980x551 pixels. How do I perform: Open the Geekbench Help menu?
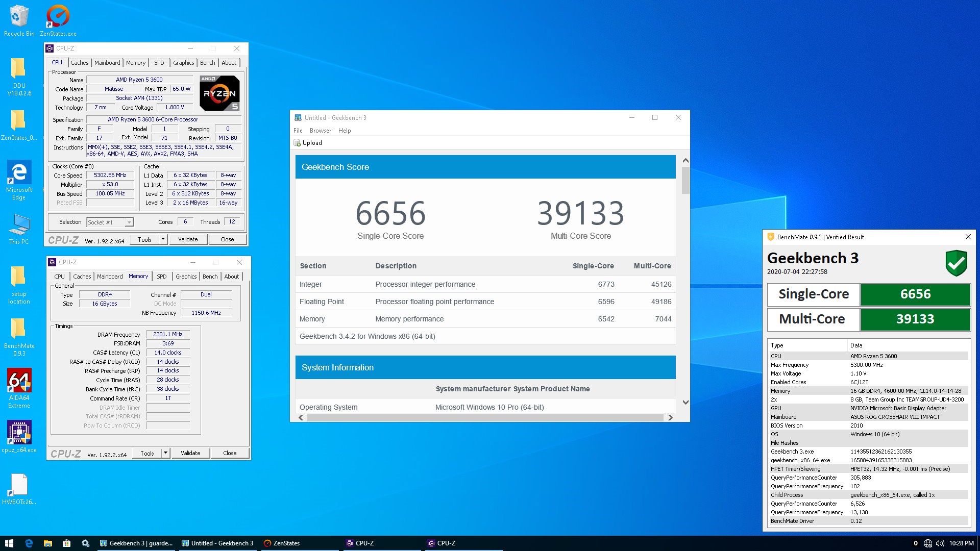345,131
